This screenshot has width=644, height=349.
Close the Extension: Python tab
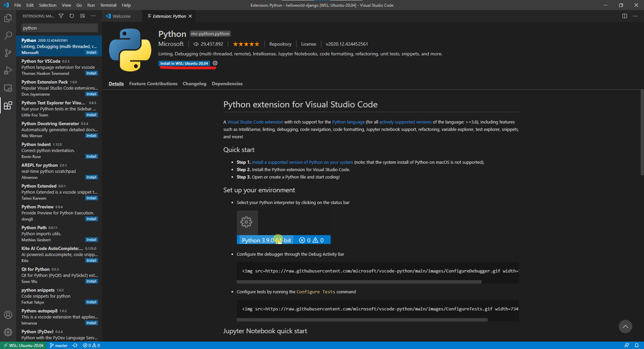tap(190, 16)
